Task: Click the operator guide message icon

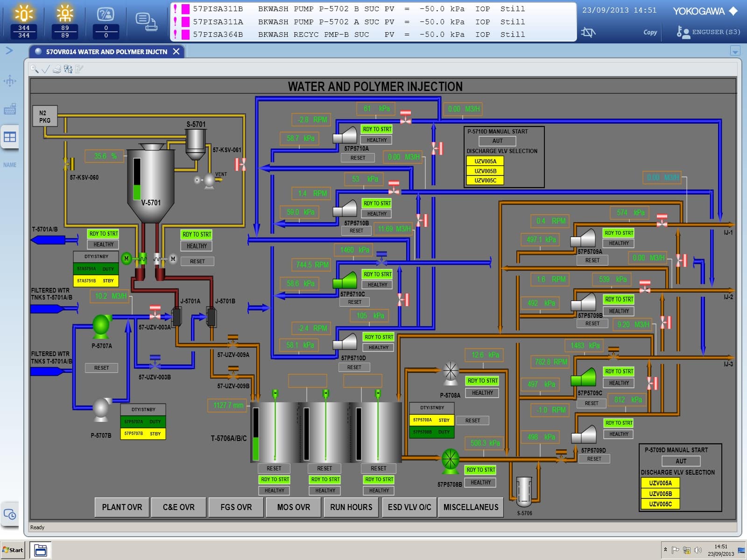Action: [106, 21]
